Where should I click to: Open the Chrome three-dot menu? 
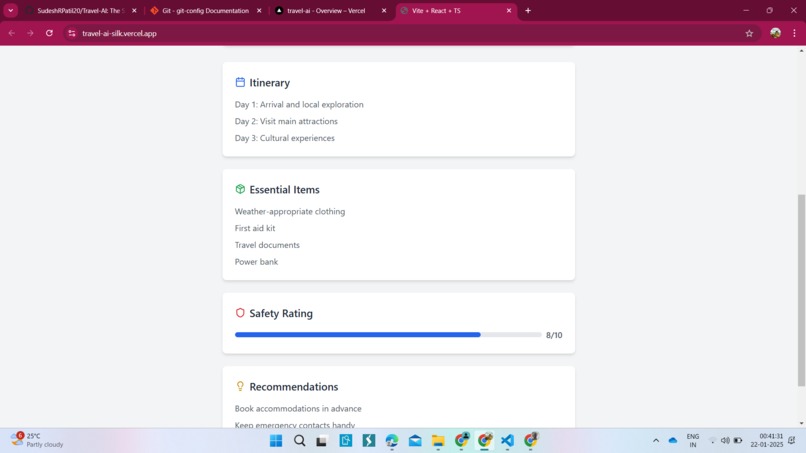794,33
